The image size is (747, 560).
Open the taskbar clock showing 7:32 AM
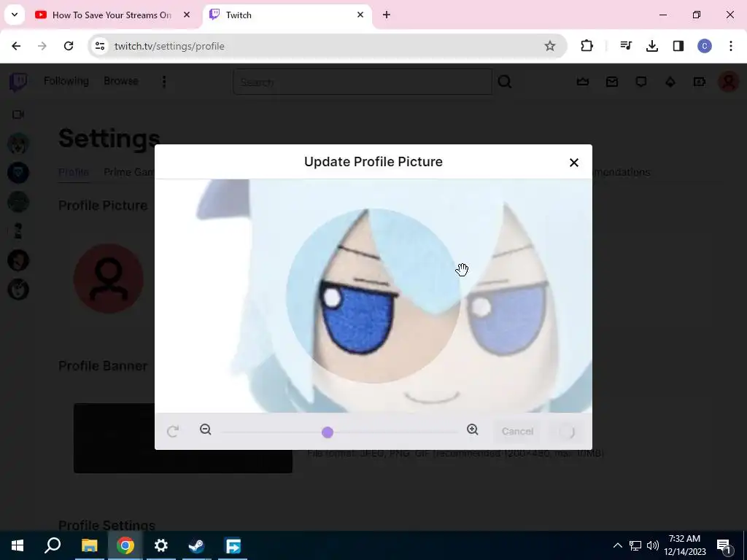684,545
